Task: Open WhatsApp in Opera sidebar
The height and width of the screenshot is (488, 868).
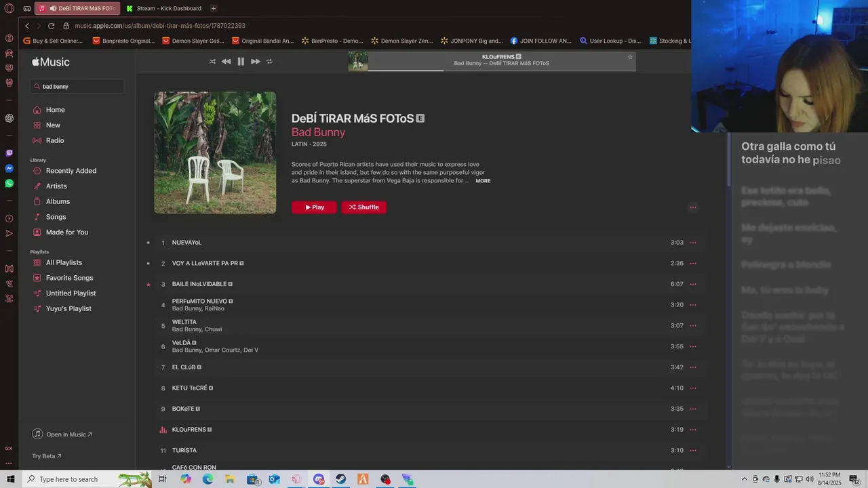Action: click(x=9, y=184)
